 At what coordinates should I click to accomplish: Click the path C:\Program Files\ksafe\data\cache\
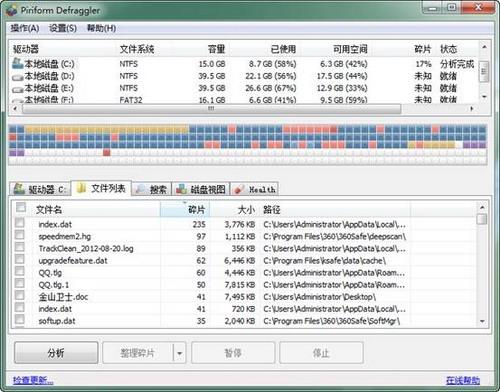tap(325, 261)
